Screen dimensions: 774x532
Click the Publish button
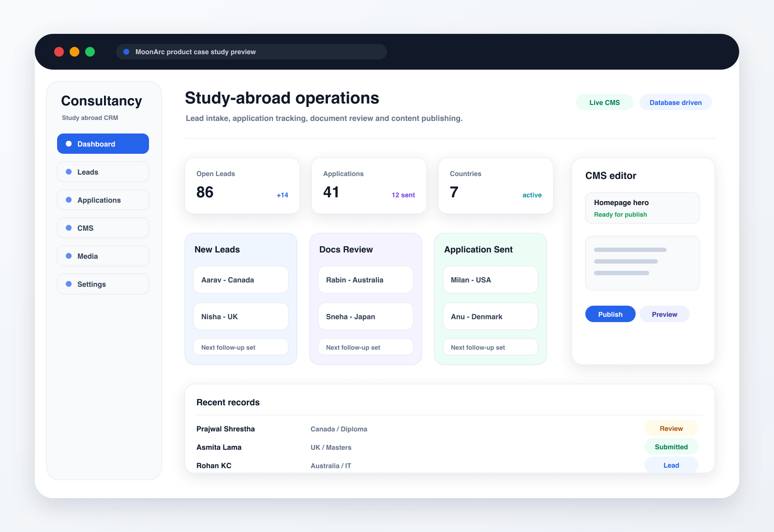pyautogui.click(x=610, y=314)
